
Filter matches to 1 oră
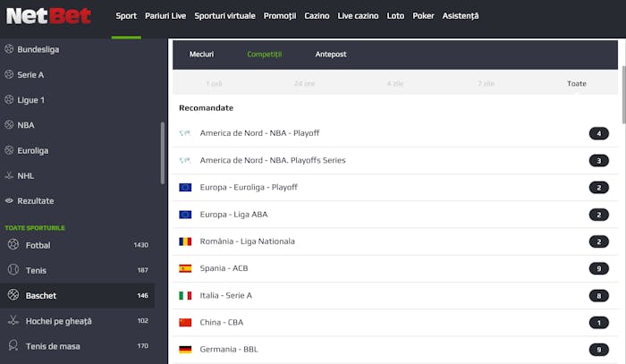pos(214,83)
